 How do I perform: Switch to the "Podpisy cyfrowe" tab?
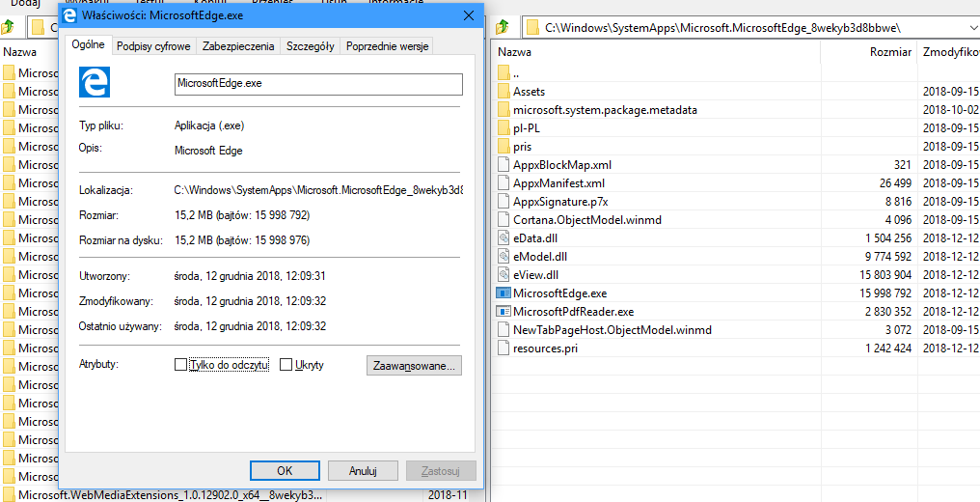[155, 45]
